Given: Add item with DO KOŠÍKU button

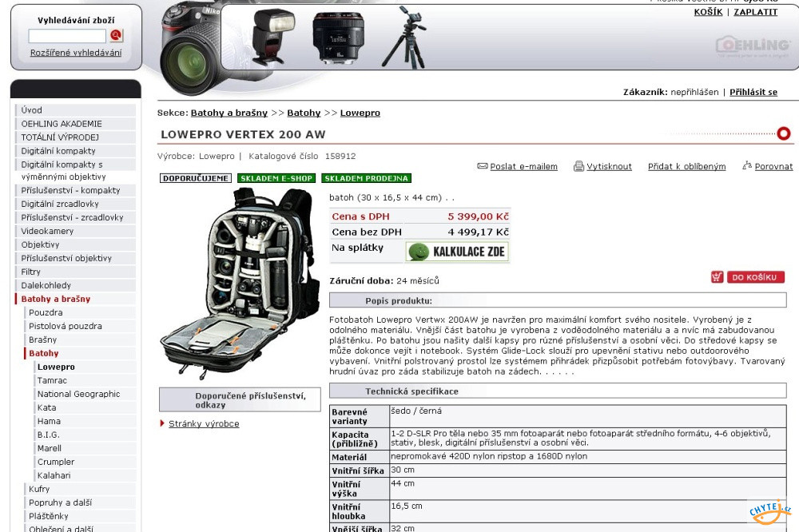Looking at the screenshot, I should click(755, 277).
